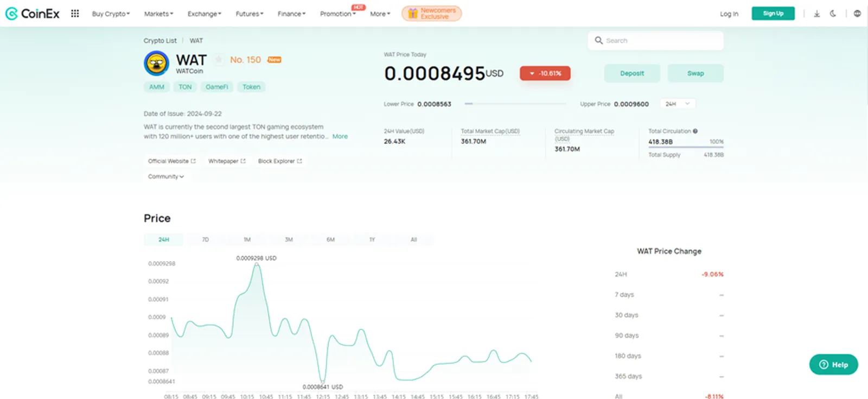Viewport: 868px width, 399px height.
Task: Click Log In
Action: [x=729, y=14]
